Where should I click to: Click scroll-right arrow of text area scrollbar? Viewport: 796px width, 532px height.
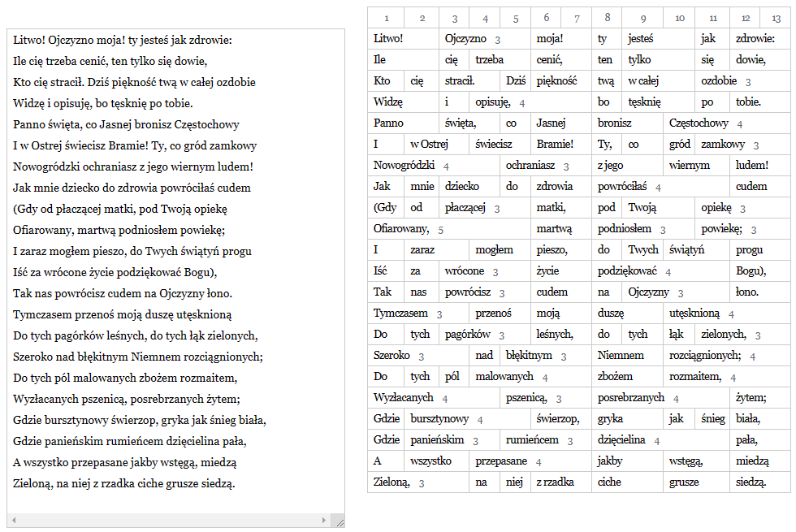(323, 520)
